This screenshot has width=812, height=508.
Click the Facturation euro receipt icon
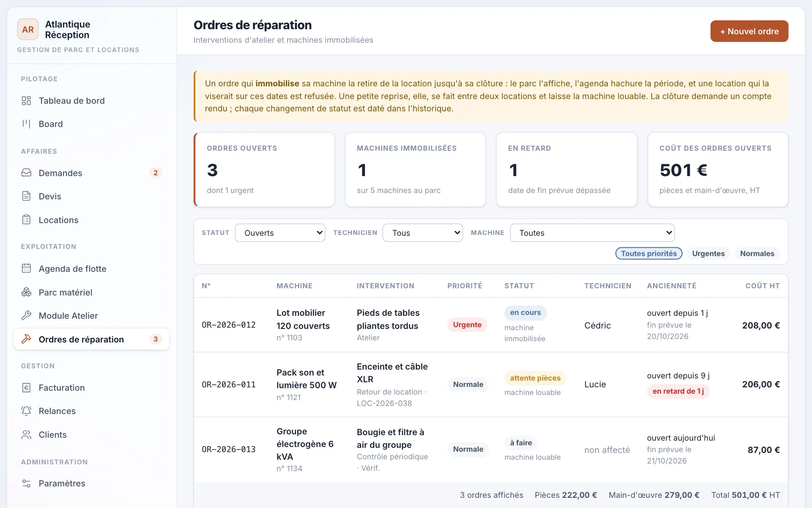[26, 387]
